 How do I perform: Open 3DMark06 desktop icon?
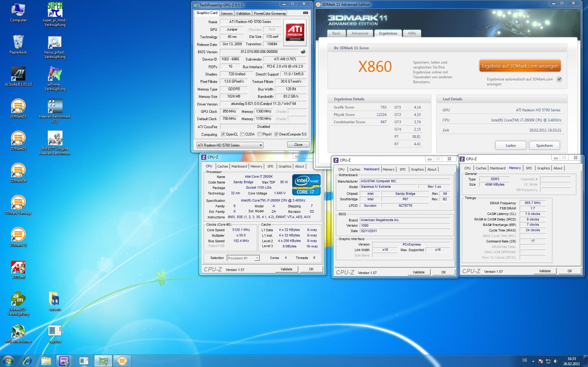point(18,173)
